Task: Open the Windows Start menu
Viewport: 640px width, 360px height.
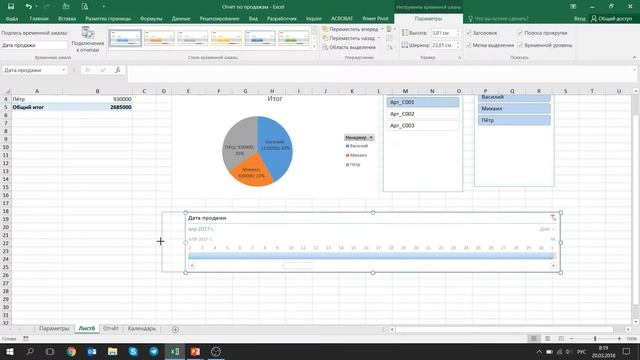Action: point(9,351)
